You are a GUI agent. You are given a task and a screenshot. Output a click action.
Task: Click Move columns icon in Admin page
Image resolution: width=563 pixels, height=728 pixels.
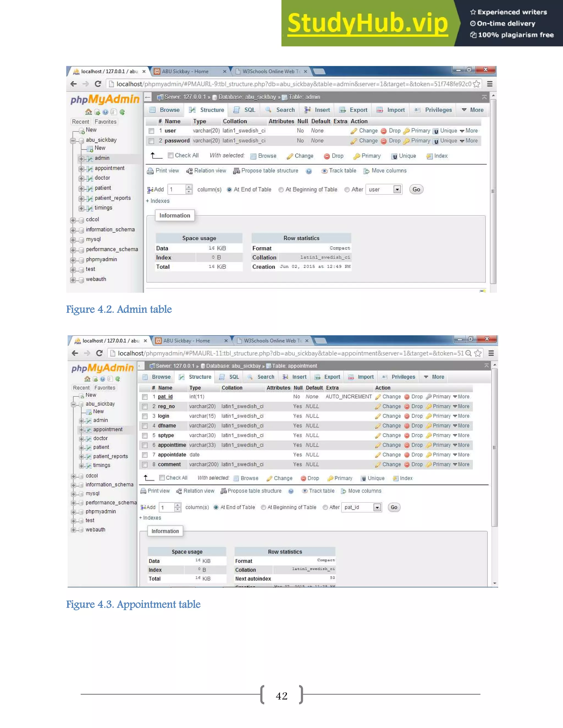(x=366, y=171)
